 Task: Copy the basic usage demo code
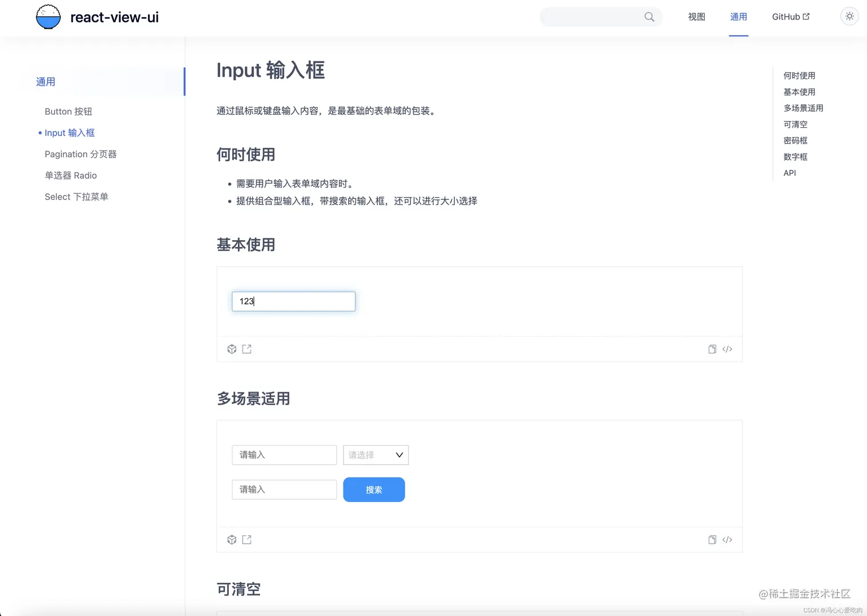[x=712, y=349]
